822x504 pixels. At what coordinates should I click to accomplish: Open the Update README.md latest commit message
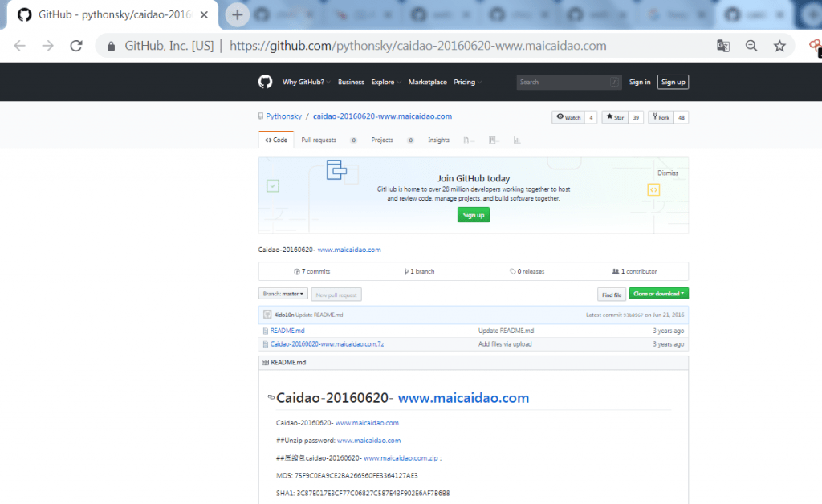click(319, 315)
